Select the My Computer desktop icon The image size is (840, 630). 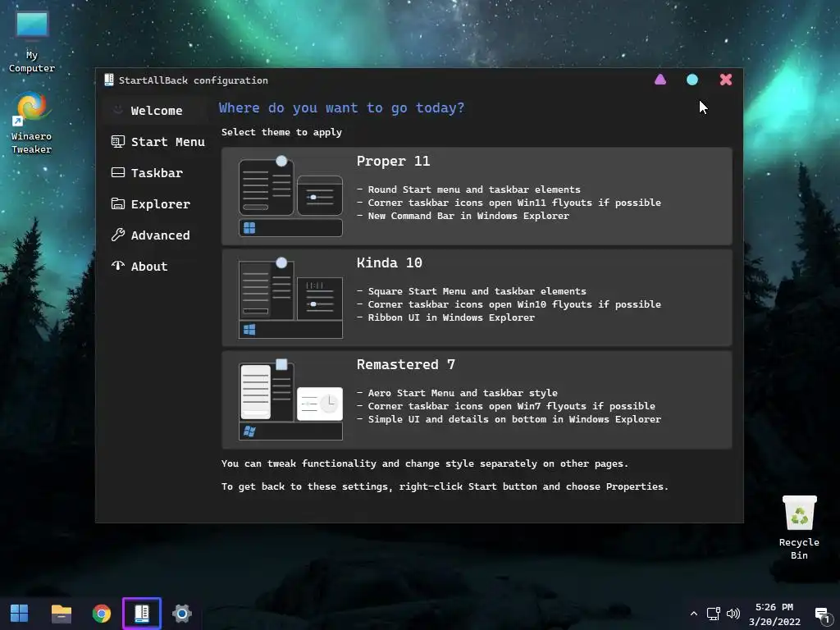(x=32, y=42)
